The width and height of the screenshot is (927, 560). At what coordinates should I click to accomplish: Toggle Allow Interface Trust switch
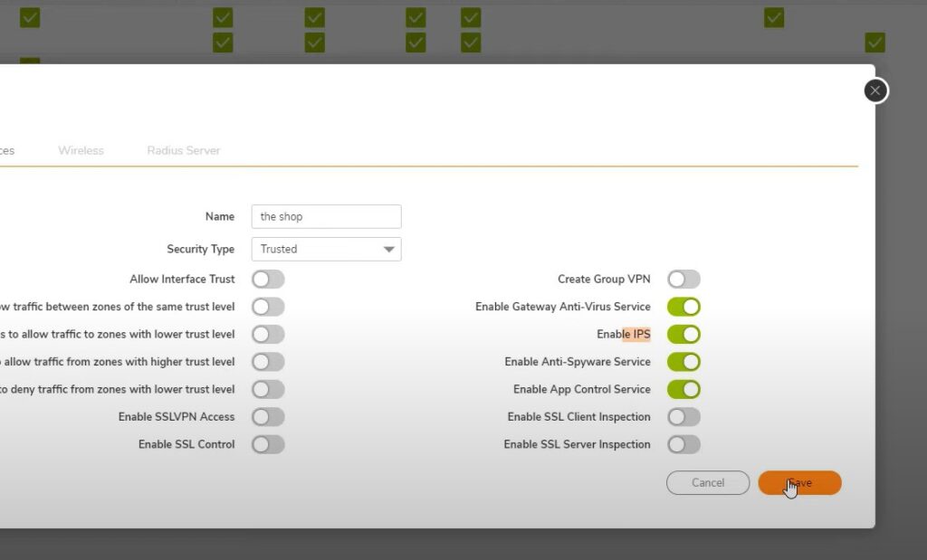[x=268, y=280]
